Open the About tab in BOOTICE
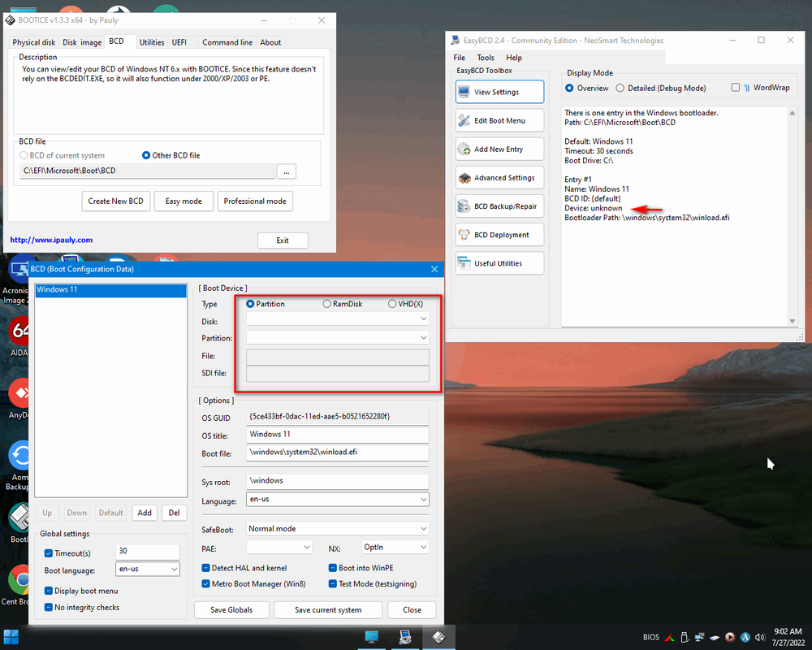The width and height of the screenshot is (812, 650). click(270, 42)
